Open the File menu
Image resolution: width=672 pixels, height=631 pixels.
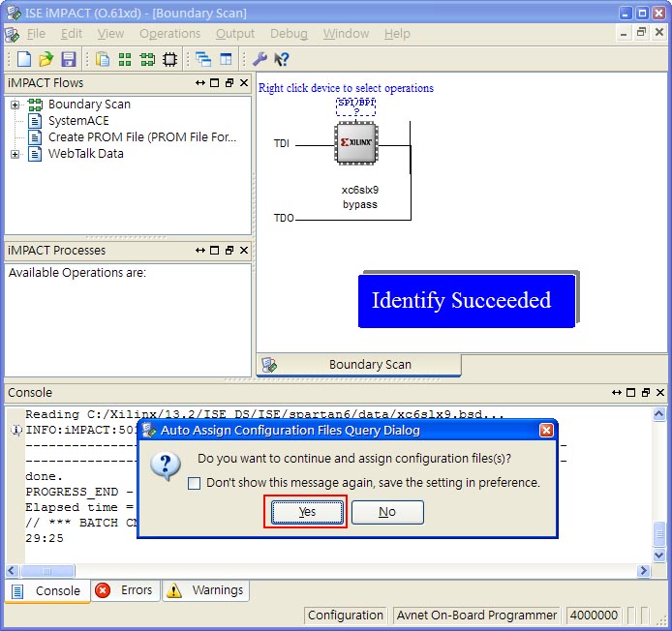pos(36,34)
